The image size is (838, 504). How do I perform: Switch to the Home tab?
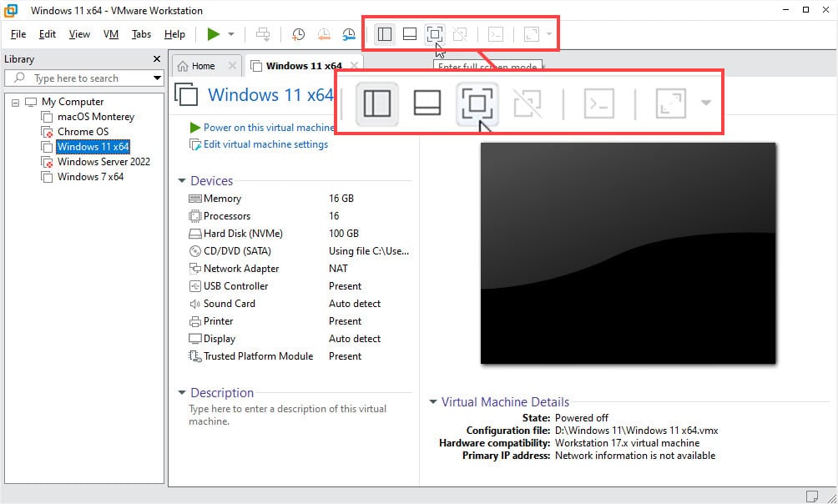click(x=203, y=66)
